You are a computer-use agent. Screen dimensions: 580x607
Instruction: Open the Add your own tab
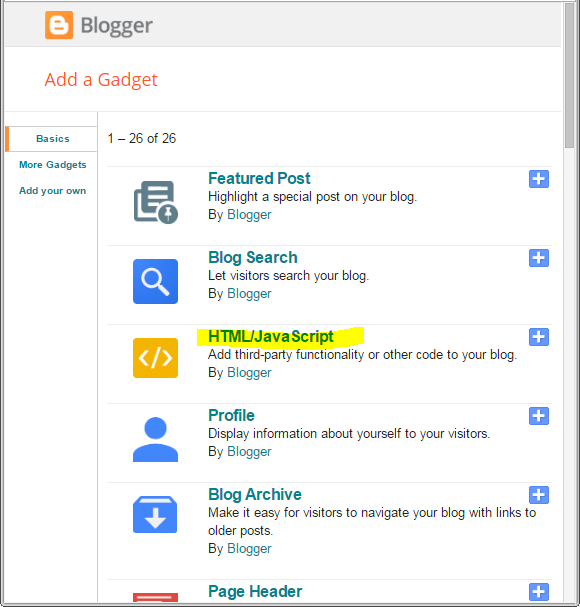coord(53,191)
